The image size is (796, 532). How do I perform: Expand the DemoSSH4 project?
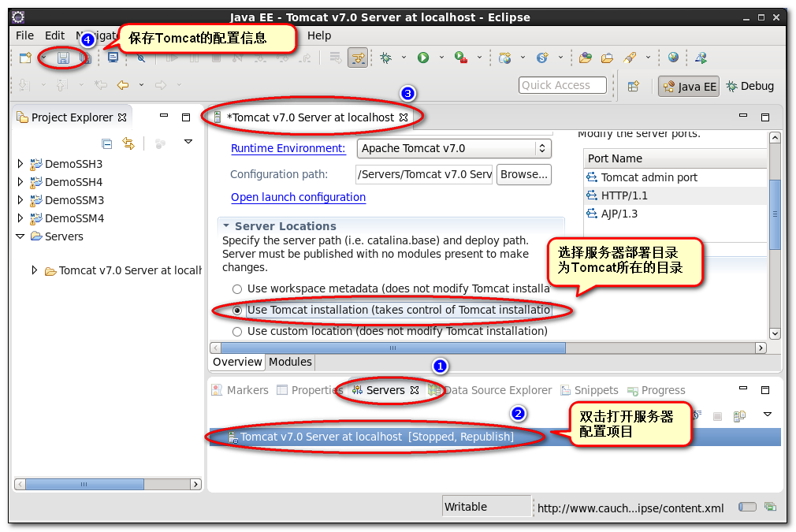coord(20,182)
